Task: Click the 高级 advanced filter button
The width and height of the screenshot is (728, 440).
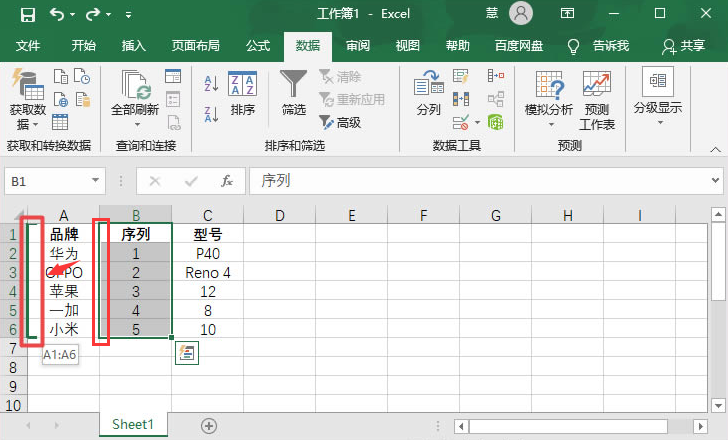Action: click(x=340, y=123)
